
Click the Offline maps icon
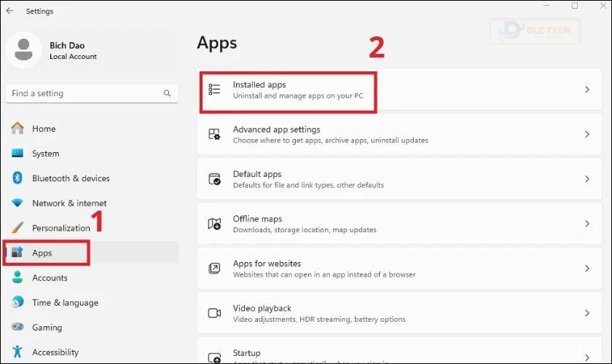[214, 223]
